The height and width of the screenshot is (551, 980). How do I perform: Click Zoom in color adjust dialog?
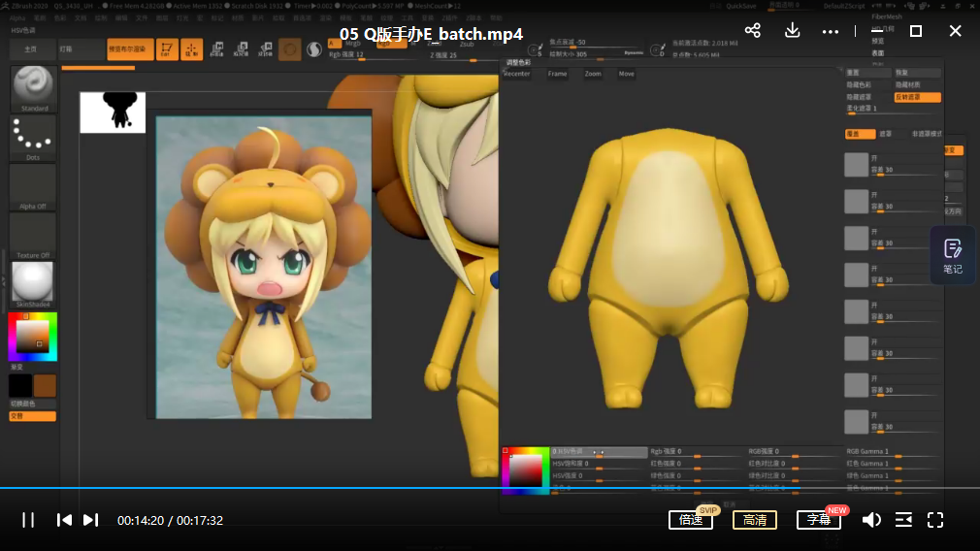593,74
